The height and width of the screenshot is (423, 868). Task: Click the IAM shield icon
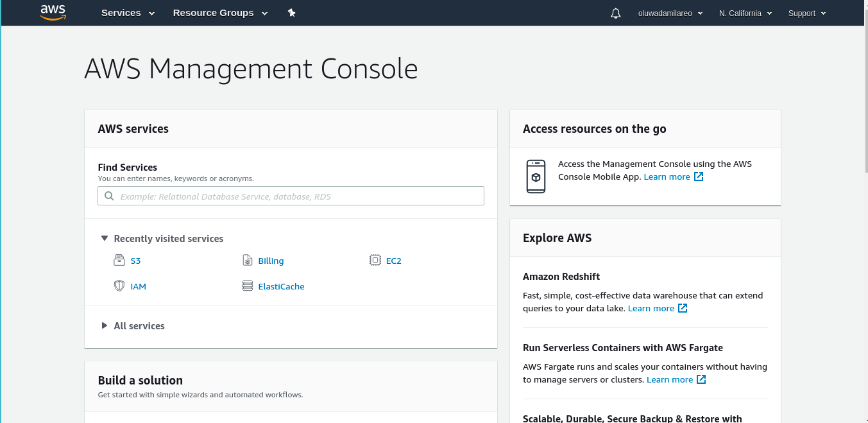(119, 286)
